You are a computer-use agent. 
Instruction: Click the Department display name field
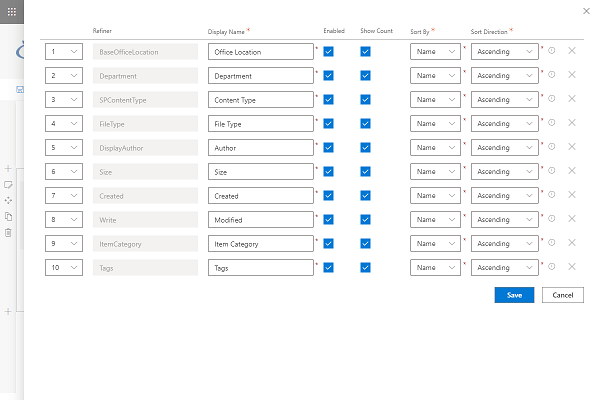261,76
